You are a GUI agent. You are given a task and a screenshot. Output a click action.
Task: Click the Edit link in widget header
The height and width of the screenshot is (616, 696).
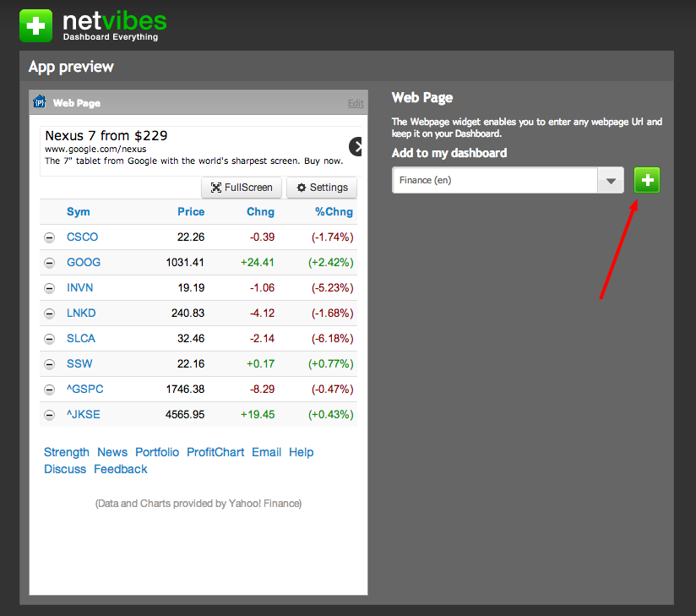(356, 103)
